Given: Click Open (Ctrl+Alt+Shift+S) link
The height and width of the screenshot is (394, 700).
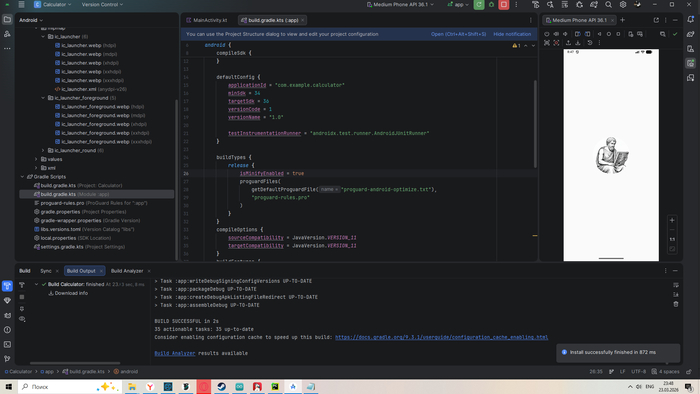Looking at the screenshot, I should pyautogui.click(x=458, y=34).
